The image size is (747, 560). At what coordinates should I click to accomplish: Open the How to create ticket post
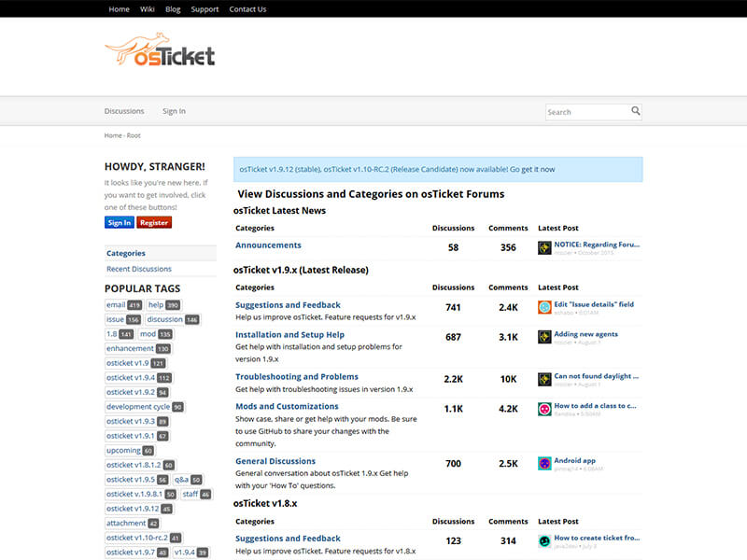click(x=597, y=538)
